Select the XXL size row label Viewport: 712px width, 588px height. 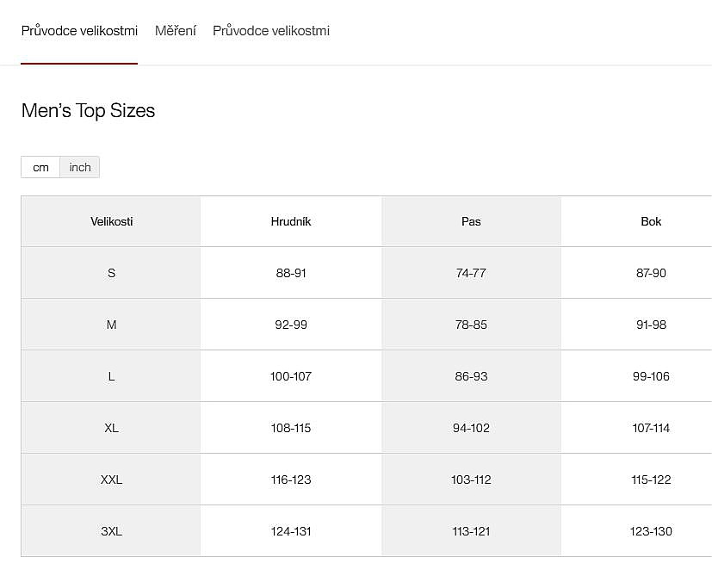111,480
